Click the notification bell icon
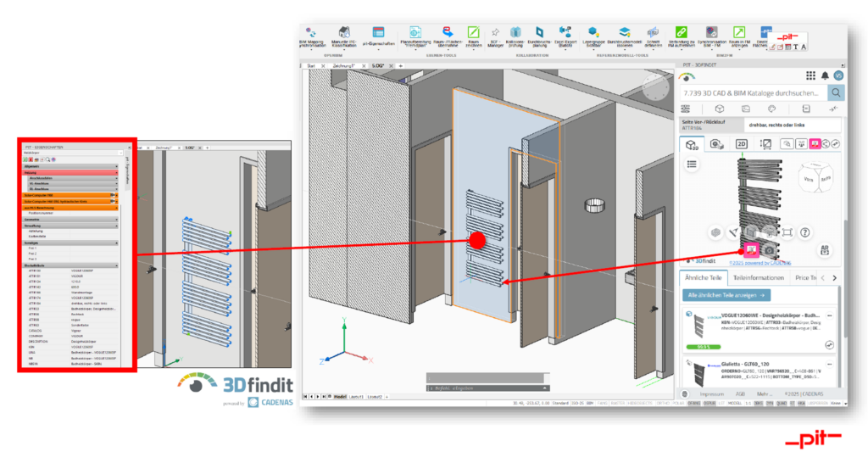Image resolution: width=868 pixels, height=463 pixels. 825,75
